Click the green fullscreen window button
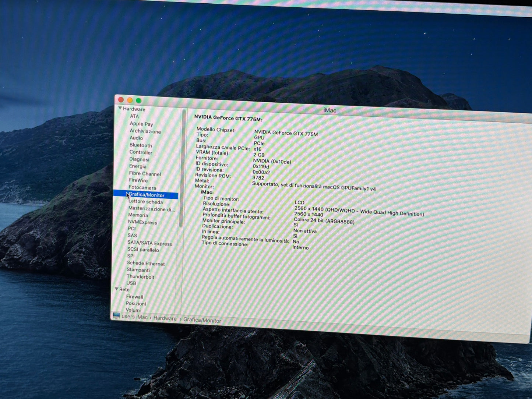 pos(139,100)
